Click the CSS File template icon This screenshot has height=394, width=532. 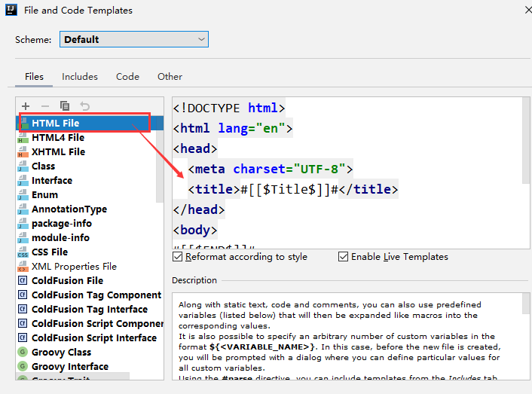point(23,252)
